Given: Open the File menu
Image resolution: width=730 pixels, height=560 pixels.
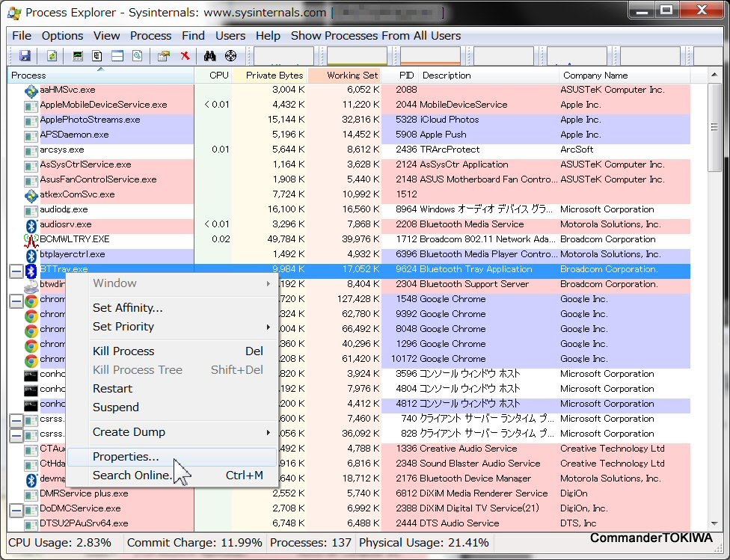Looking at the screenshot, I should (x=22, y=36).
